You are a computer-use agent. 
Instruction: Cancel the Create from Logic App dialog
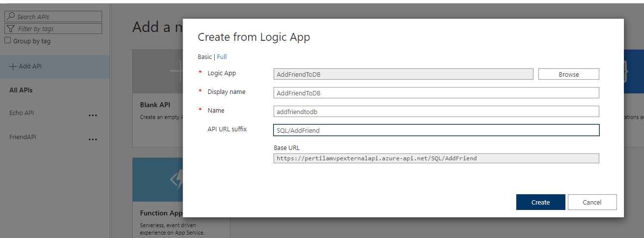[x=592, y=202]
